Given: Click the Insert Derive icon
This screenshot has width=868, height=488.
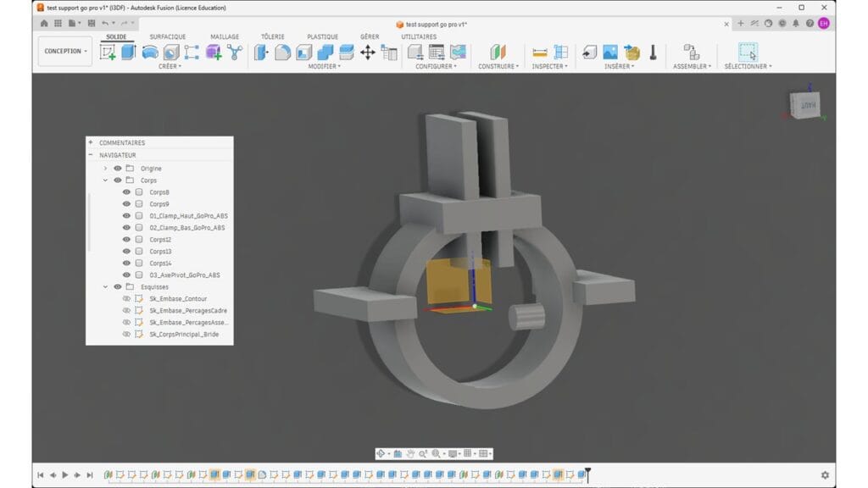Looking at the screenshot, I should [x=589, y=52].
